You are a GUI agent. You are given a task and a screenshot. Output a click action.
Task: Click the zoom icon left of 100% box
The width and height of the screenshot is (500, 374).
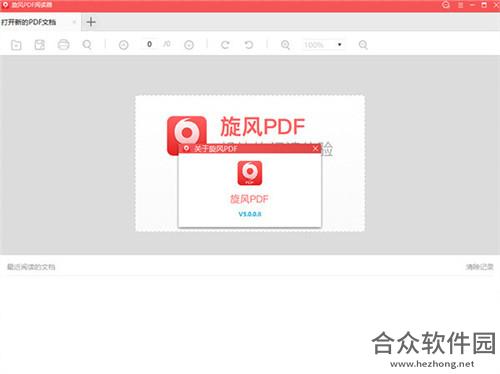[x=285, y=45]
